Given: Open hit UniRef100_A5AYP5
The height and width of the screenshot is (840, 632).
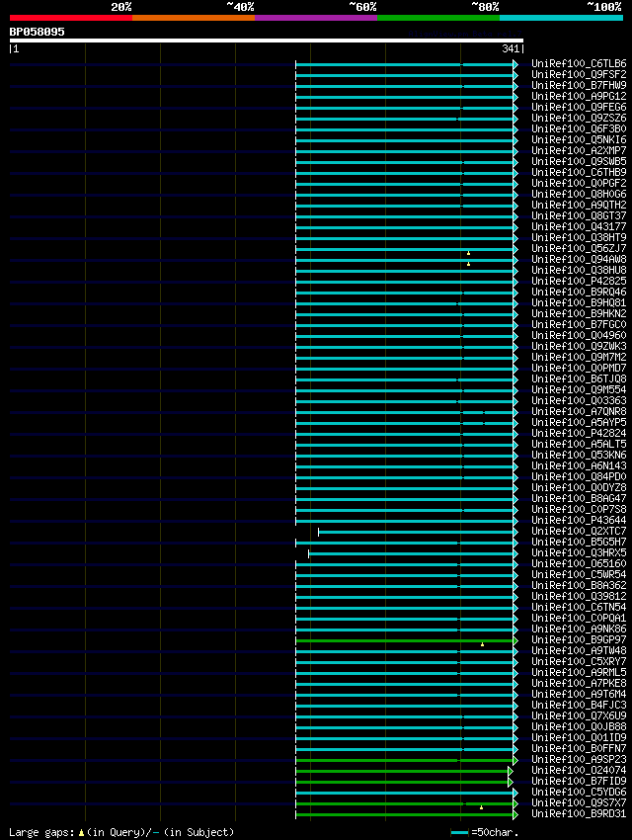Looking at the screenshot, I should [579, 423].
